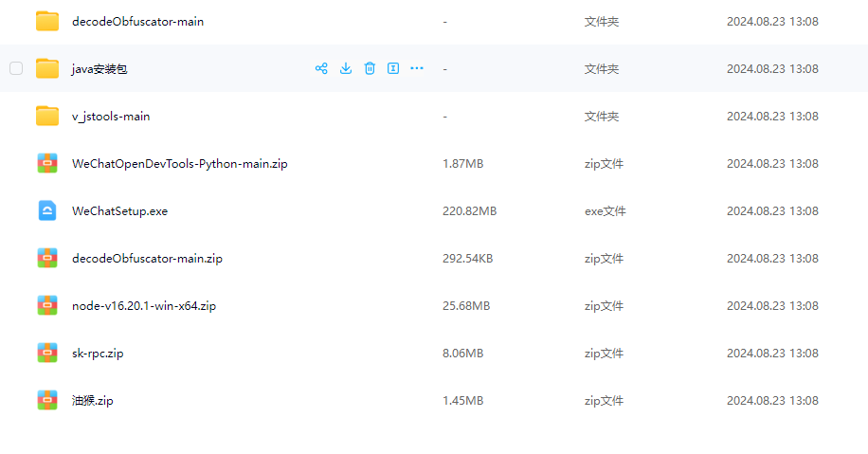Select file name 油猴.zip

(93, 401)
